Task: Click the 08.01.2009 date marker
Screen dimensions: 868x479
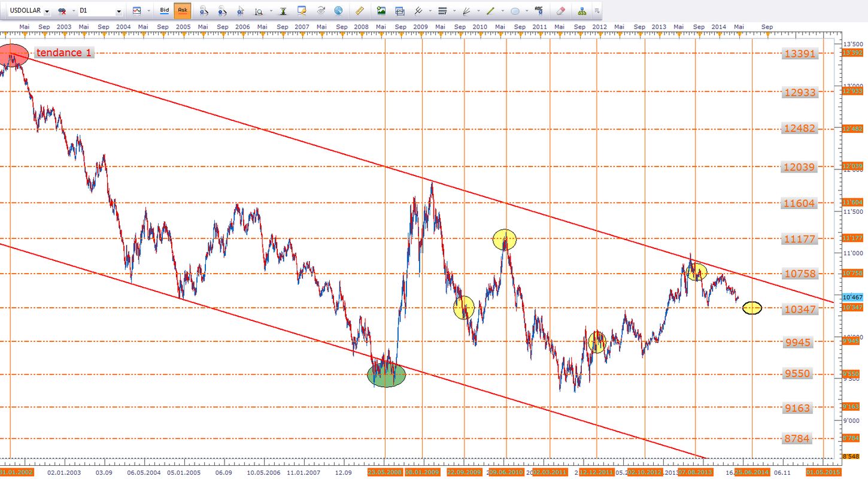Action: pos(423,472)
